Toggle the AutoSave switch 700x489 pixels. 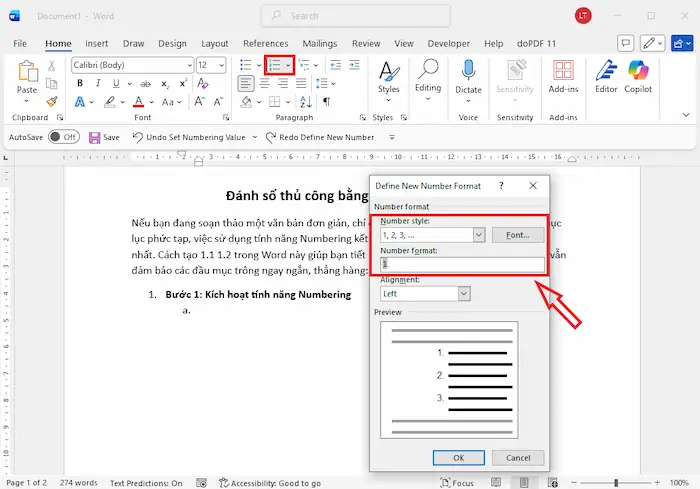pyautogui.click(x=64, y=137)
